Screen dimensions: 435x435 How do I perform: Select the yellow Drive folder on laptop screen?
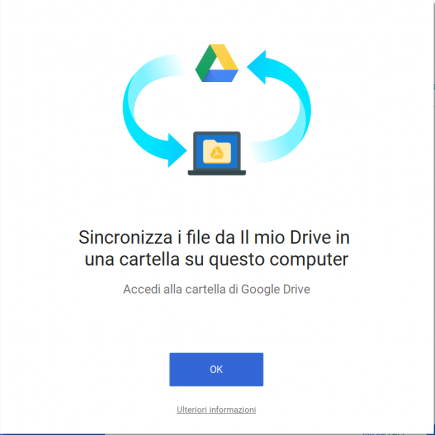[x=217, y=152]
